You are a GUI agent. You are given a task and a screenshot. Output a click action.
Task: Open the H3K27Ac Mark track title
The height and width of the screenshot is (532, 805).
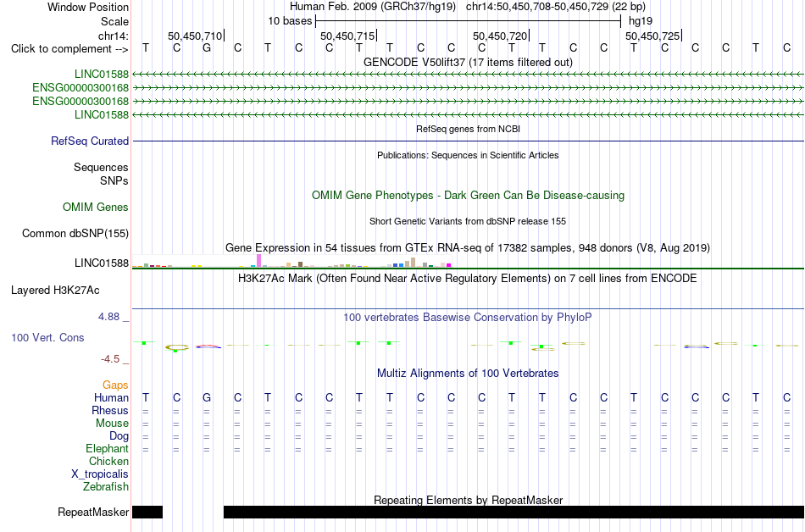coord(468,279)
